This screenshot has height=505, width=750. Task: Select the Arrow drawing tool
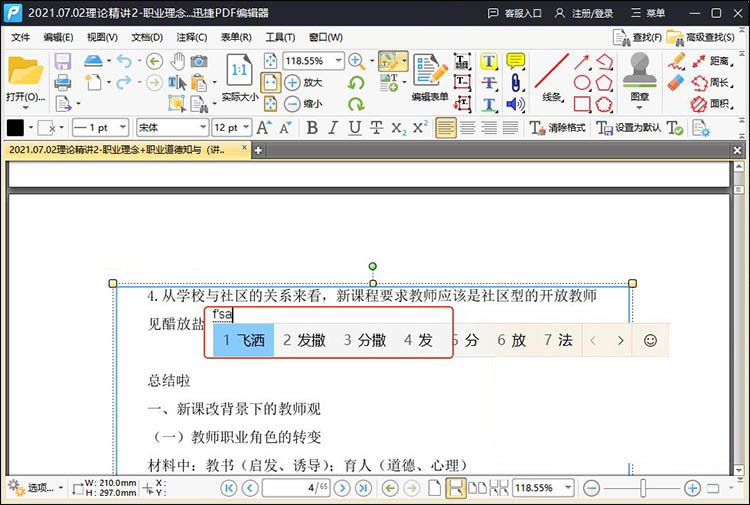[x=582, y=62]
